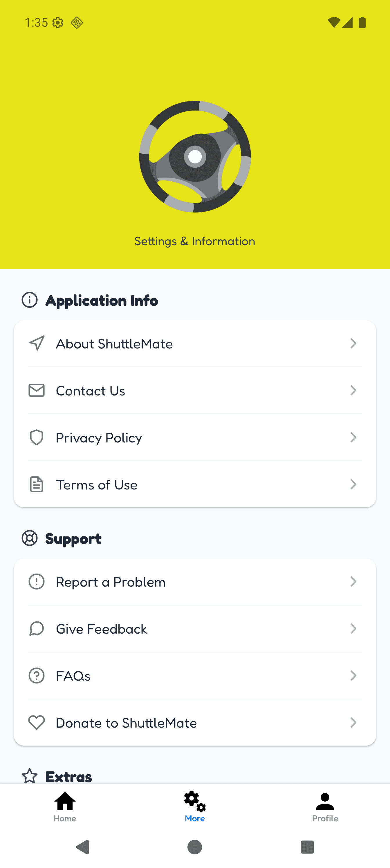Screen dimensions: 390x868
Task: Tap the steering wheel logo image
Action: point(195,157)
